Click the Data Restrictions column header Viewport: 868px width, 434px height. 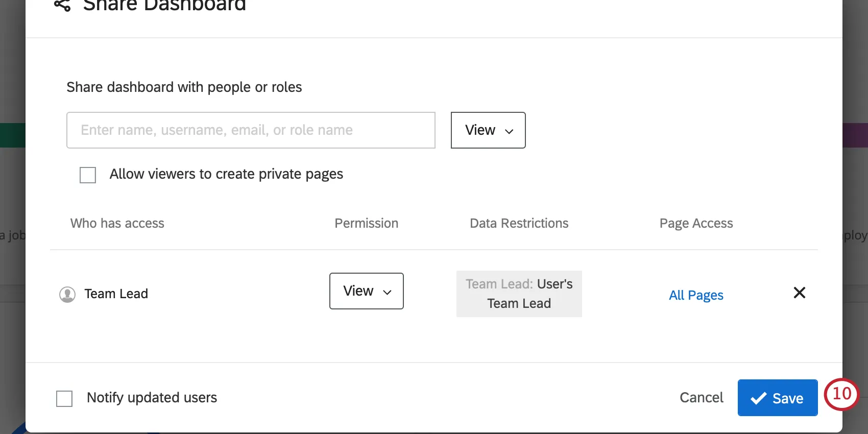point(519,224)
